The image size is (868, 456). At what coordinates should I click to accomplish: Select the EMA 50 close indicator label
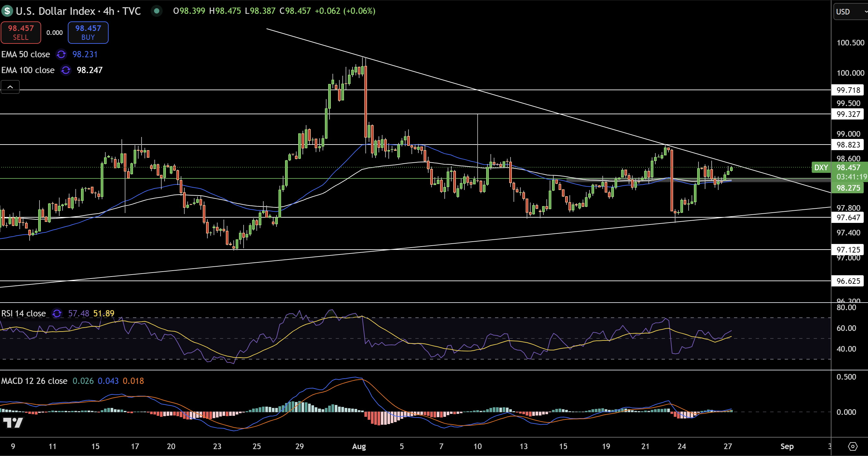tap(26, 54)
